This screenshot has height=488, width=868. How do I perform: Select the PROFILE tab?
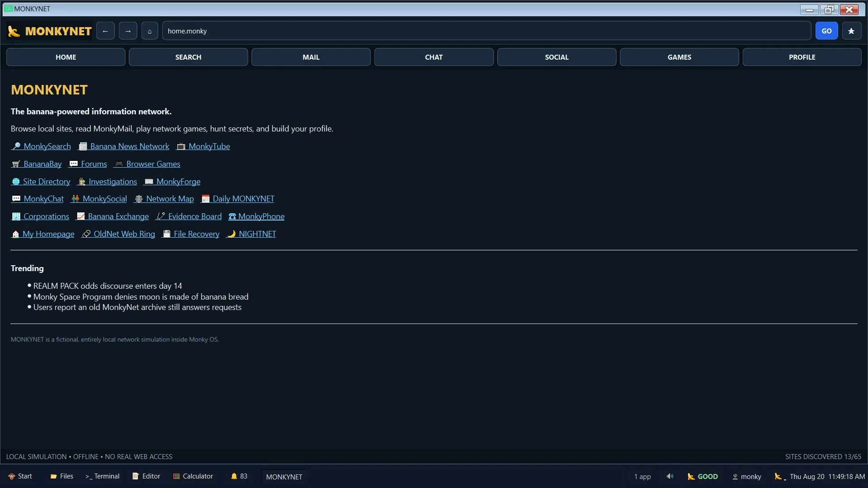(802, 57)
